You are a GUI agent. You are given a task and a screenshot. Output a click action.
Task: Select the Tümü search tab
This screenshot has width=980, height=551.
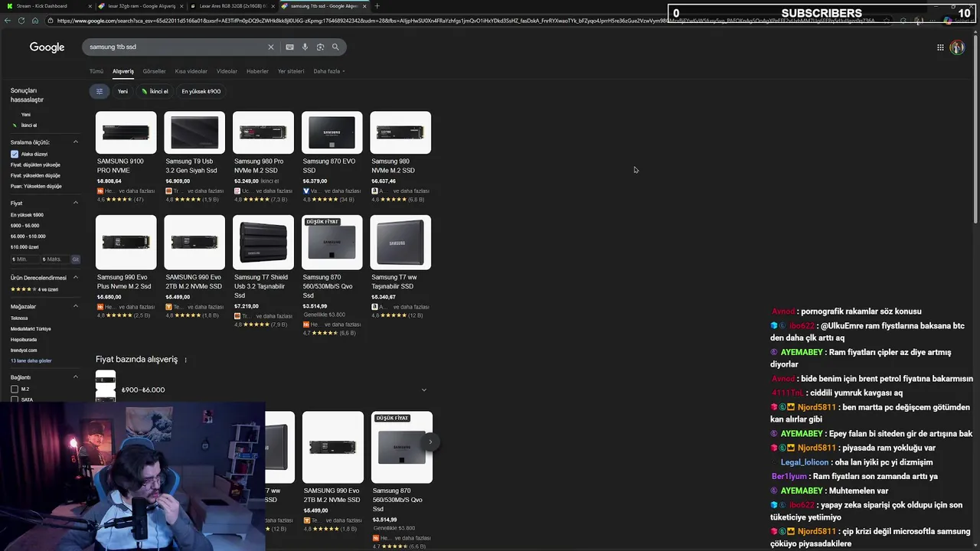point(96,71)
